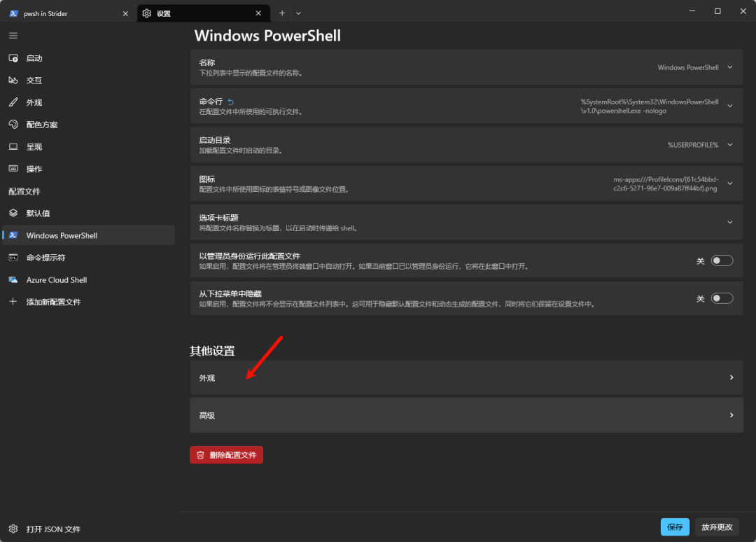Viewport: 756px width, 542px height.
Task: Expand the 名称 setting row
Action: pyautogui.click(x=466, y=67)
